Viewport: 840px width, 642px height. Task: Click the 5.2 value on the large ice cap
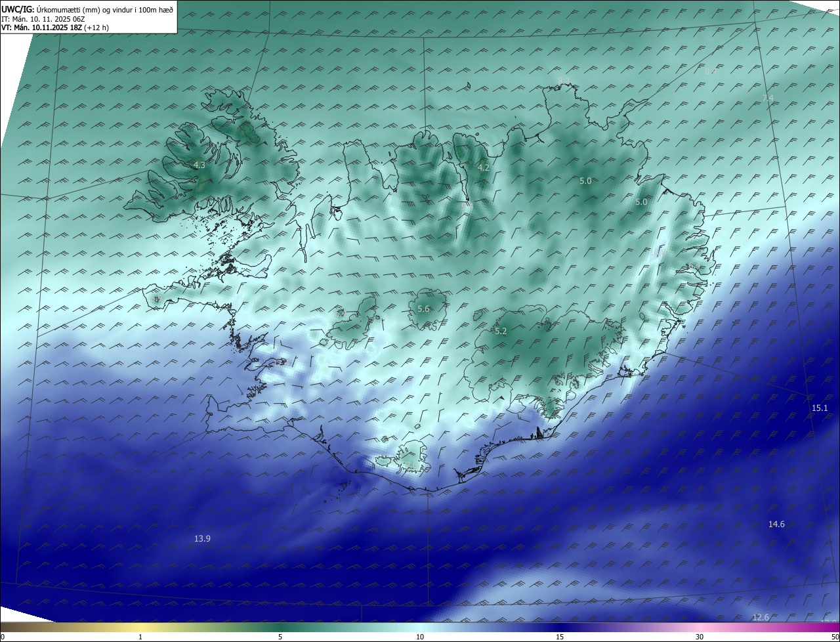click(501, 332)
